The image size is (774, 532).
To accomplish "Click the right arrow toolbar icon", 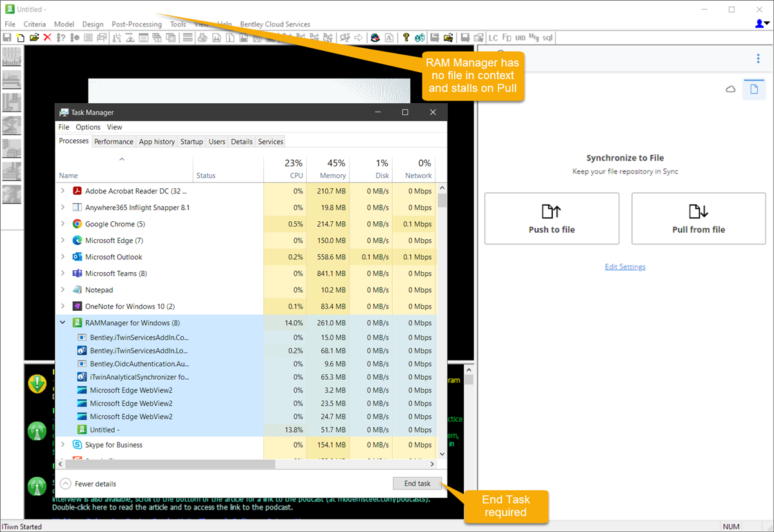I will pyautogui.click(x=359, y=37).
